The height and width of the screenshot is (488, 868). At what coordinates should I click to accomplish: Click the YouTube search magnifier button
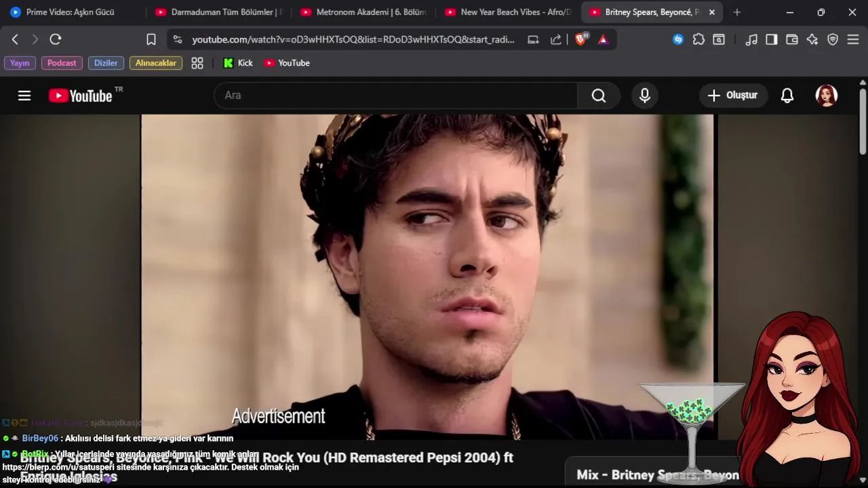[599, 96]
